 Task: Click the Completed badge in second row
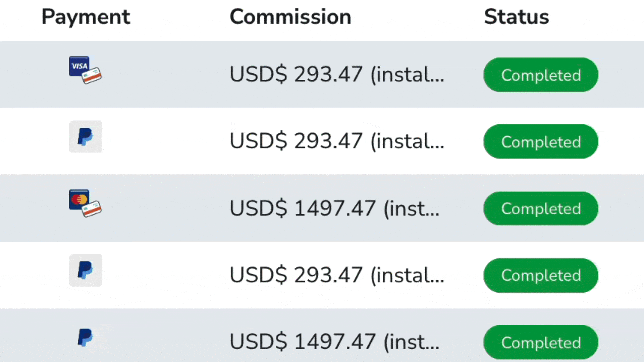[x=541, y=141]
